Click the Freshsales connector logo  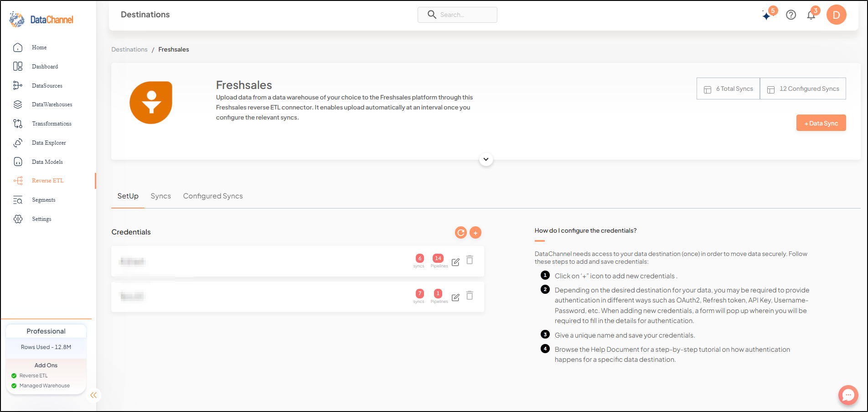click(x=151, y=103)
